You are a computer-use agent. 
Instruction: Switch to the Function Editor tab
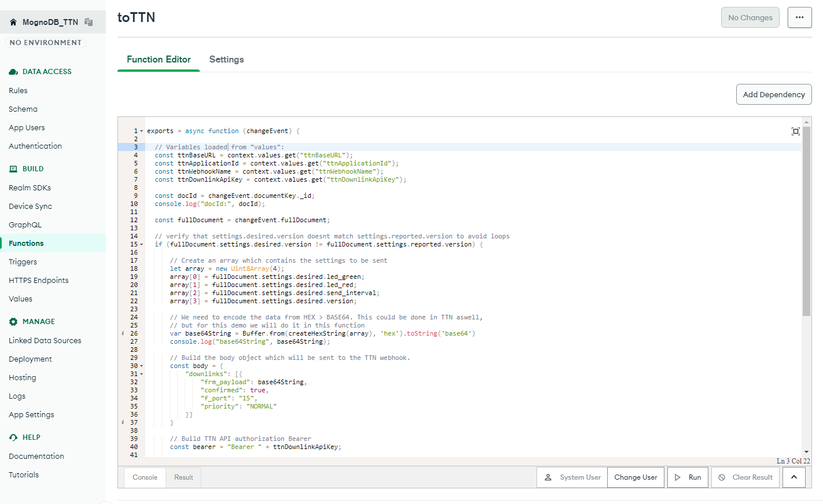[159, 60]
